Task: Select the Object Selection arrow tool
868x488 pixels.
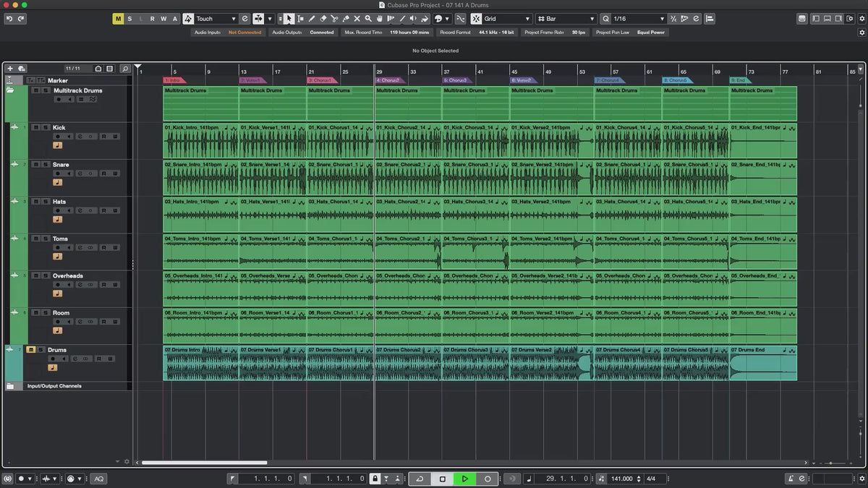Action: [x=289, y=18]
